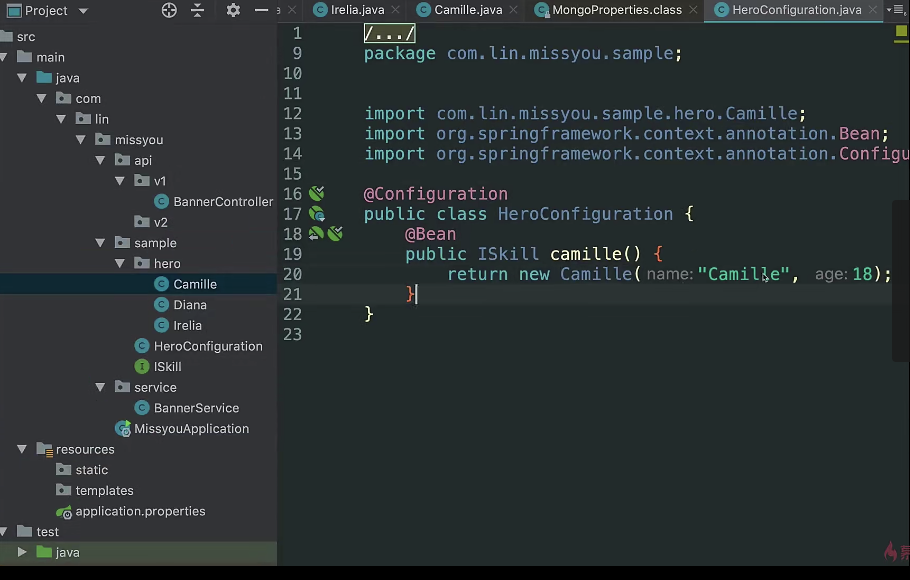Open Irelia class in project tree
Image resolution: width=910 pixels, height=580 pixels.
click(187, 325)
